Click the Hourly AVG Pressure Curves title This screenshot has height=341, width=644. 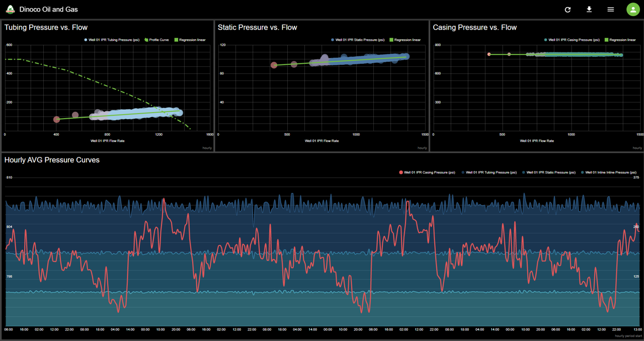(x=52, y=160)
